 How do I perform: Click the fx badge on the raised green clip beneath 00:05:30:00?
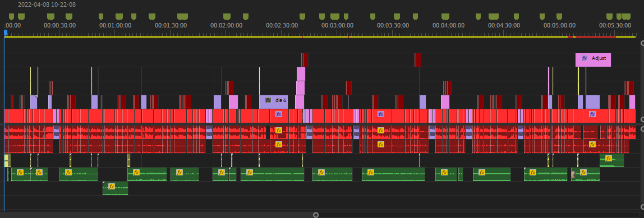pyautogui.click(x=609, y=159)
